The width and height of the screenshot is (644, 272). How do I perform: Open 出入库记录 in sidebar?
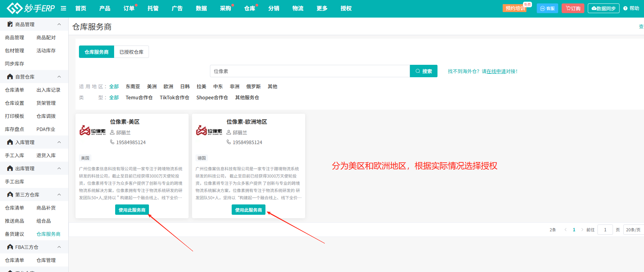point(48,90)
